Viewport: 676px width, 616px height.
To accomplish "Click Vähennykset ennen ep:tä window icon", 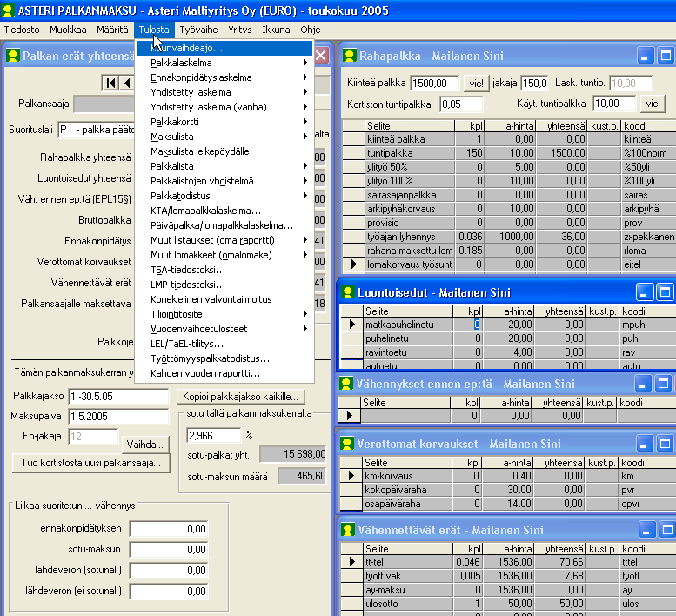I will (x=346, y=384).
